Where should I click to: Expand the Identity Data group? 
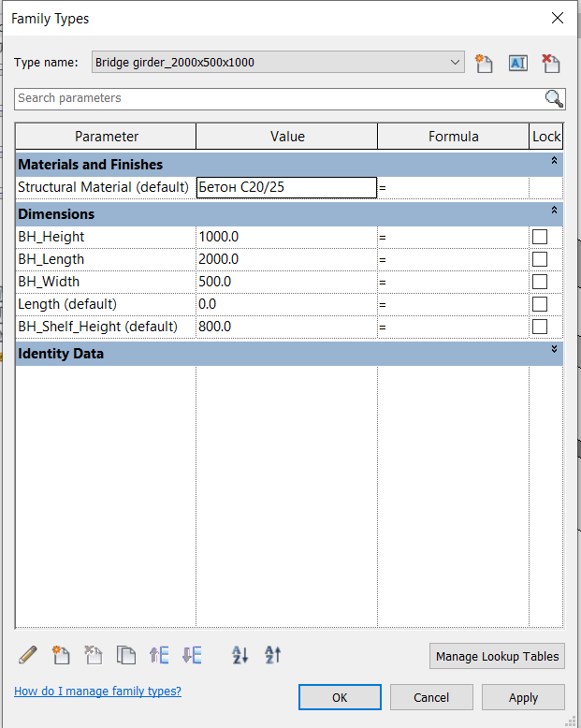click(554, 350)
